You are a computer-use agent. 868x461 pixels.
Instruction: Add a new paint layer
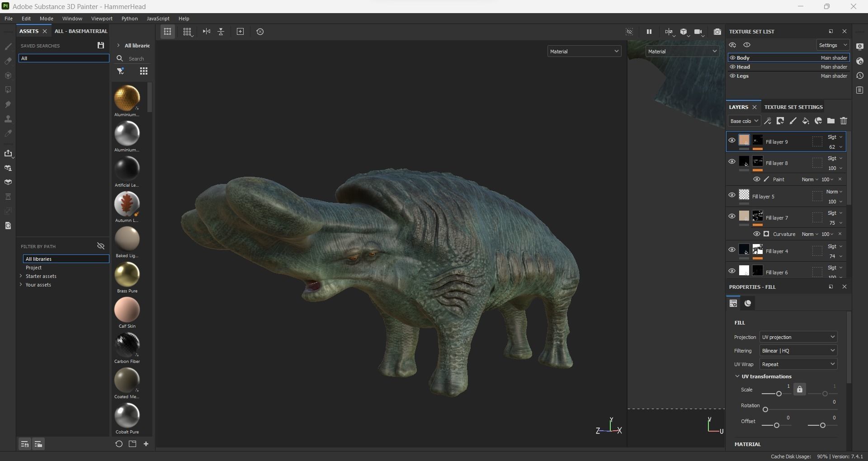coord(793,121)
